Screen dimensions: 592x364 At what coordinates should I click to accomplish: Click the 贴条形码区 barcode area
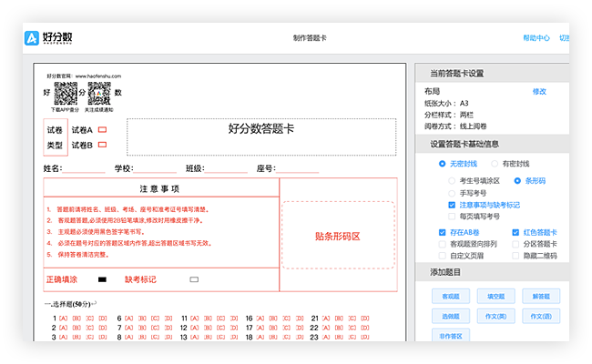pyautogui.click(x=337, y=236)
